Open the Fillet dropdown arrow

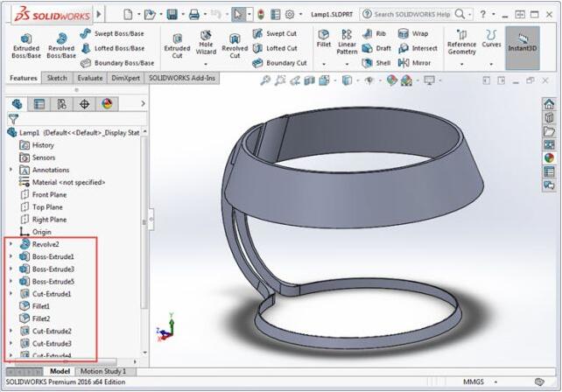click(x=324, y=64)
